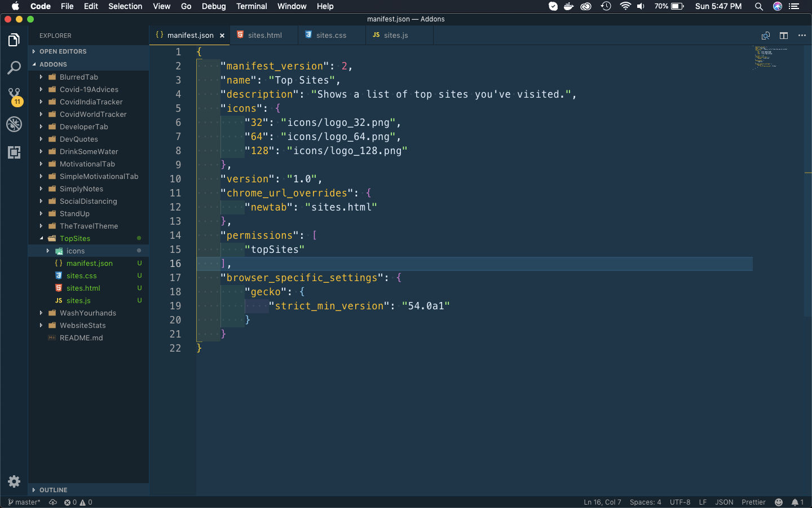
Task: Select the CovidIndiaTracker folder
Action: pos(89,102)
